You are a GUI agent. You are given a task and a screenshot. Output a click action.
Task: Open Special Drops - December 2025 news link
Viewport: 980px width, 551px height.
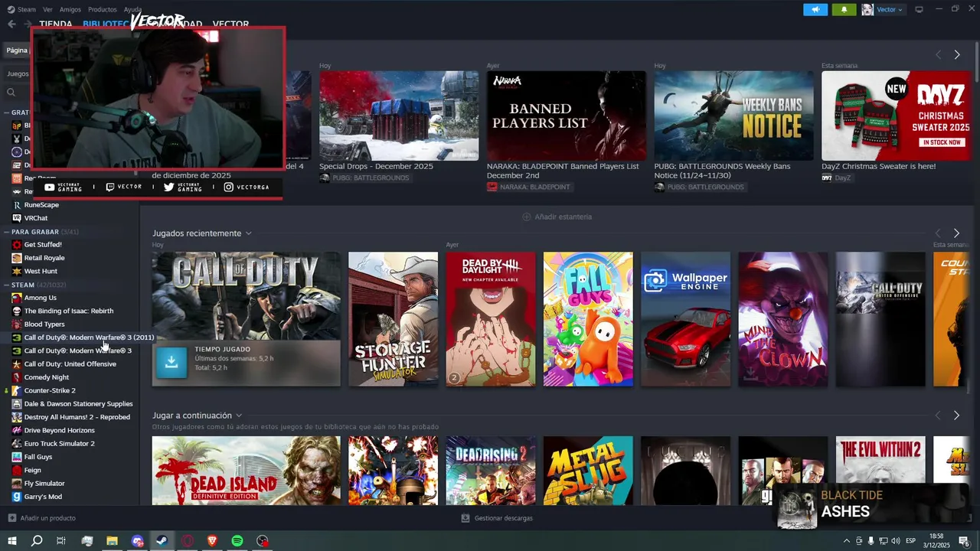[x=376, y=166]
